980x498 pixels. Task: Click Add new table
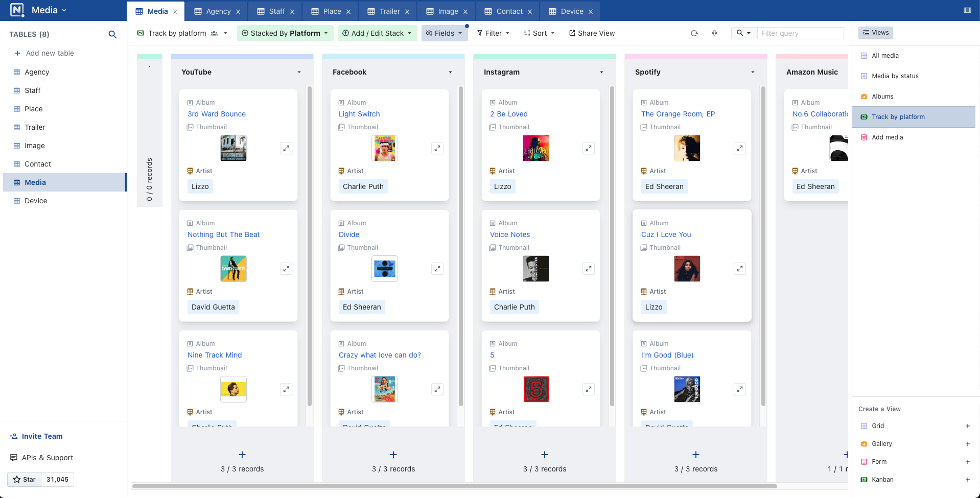pos(44,53)
